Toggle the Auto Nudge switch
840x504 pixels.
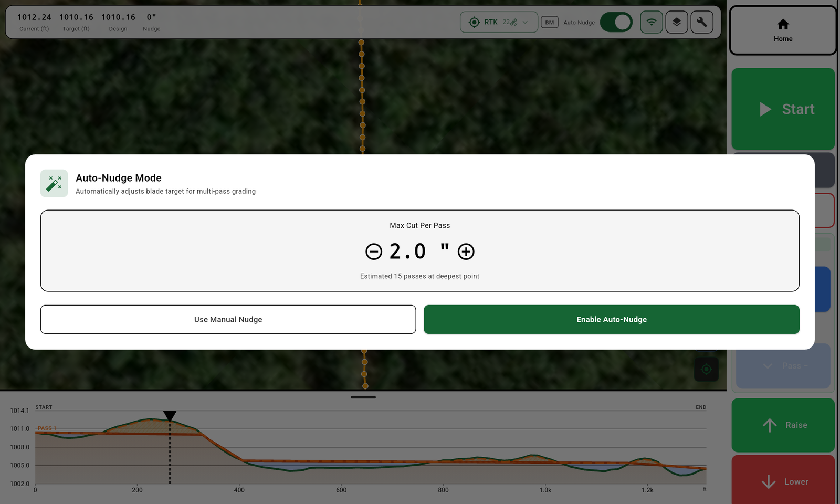point(616,22)
